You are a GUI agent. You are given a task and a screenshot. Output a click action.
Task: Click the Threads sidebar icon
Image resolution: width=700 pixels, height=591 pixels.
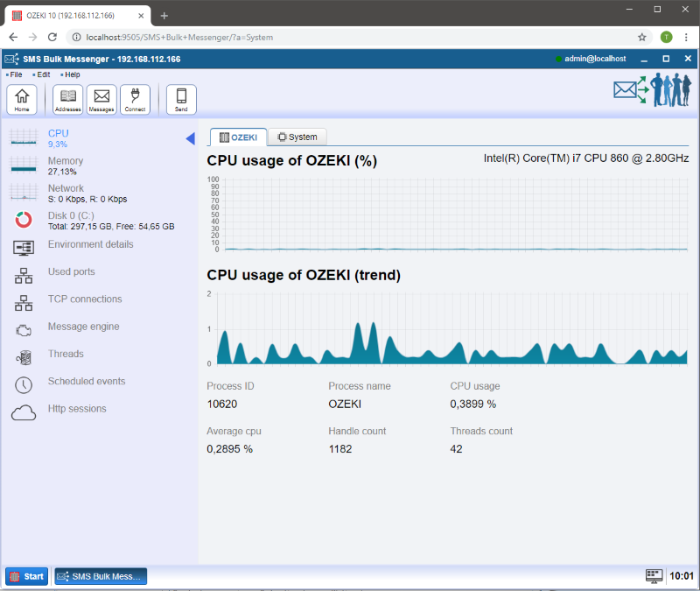24,357
